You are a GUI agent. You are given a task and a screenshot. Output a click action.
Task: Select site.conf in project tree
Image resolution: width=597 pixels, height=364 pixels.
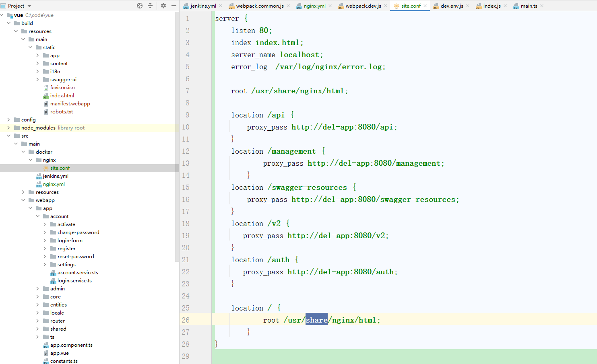click(60, 168)
